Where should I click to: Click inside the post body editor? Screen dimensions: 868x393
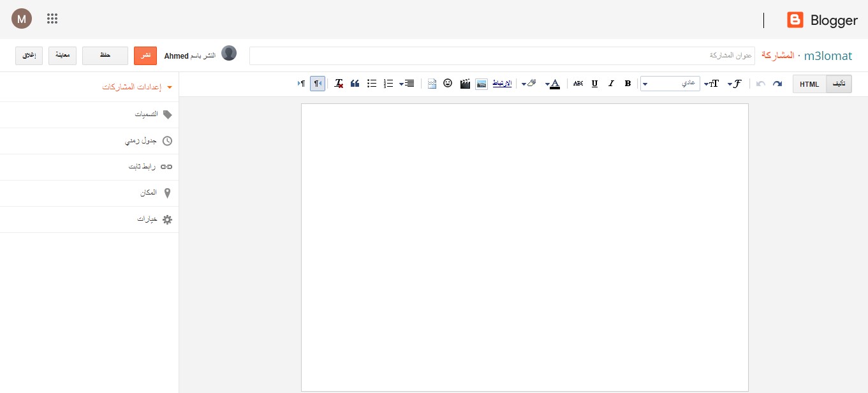point(525,248)
